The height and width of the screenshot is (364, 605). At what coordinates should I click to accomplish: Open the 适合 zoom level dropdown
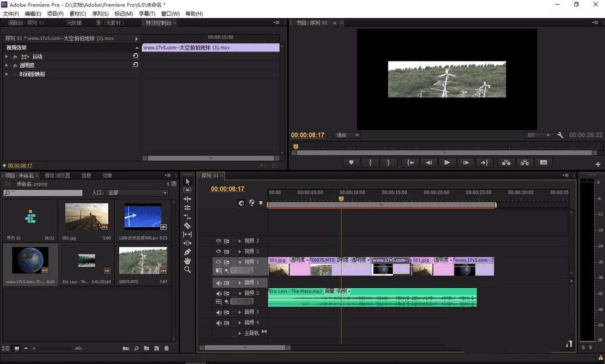(x=348, y=135)
